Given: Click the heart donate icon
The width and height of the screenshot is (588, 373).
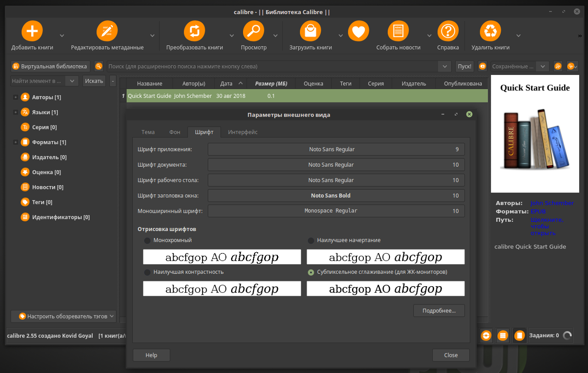Looking at the screenshot, I should [x=359, y=31].
